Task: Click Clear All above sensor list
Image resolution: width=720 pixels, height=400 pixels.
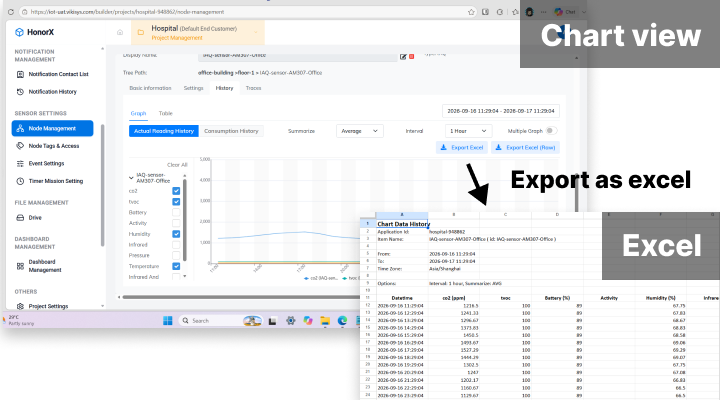Action: 177,165
